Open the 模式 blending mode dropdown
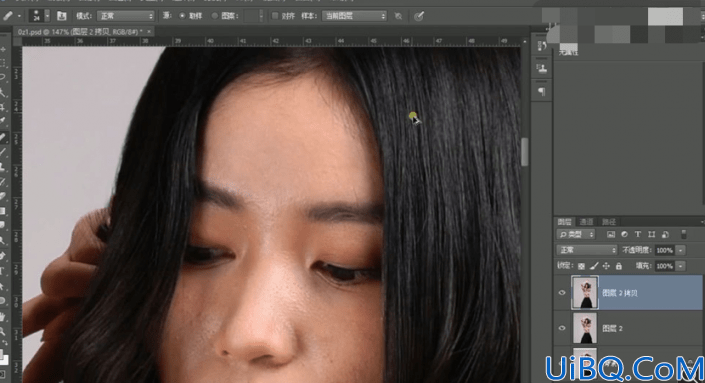Viewport: 705px width, 383px height. (x=125, y=16)
